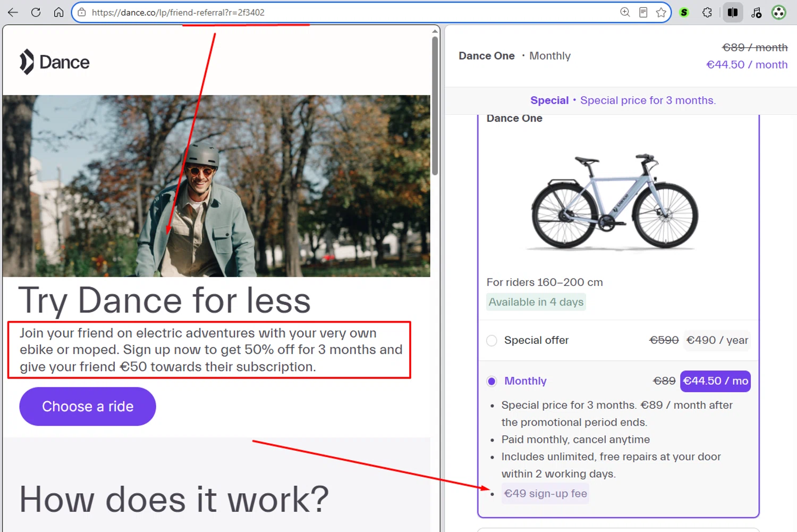797x532 pixels.
Task: Click the '€49 sign-up fee' text
Action: click(545, 494)
